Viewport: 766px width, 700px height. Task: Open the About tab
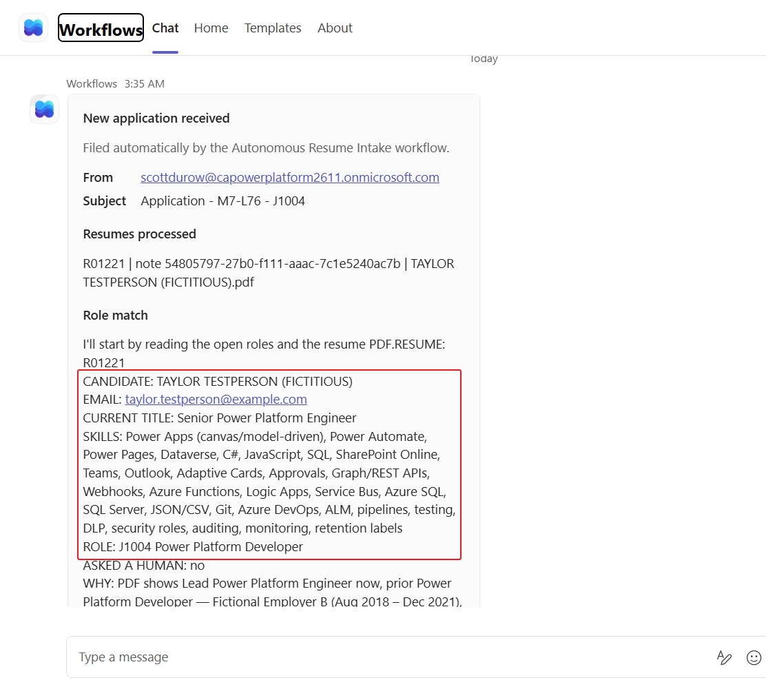(335, 28)
